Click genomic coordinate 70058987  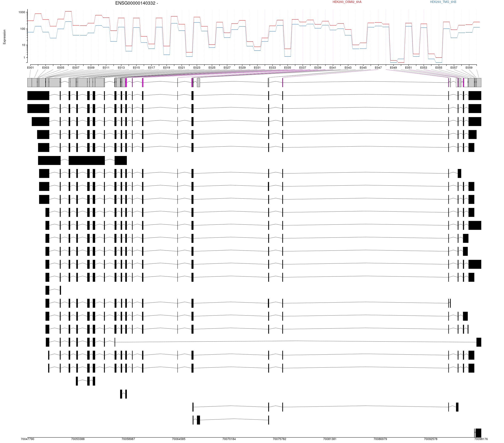[128, 439]
